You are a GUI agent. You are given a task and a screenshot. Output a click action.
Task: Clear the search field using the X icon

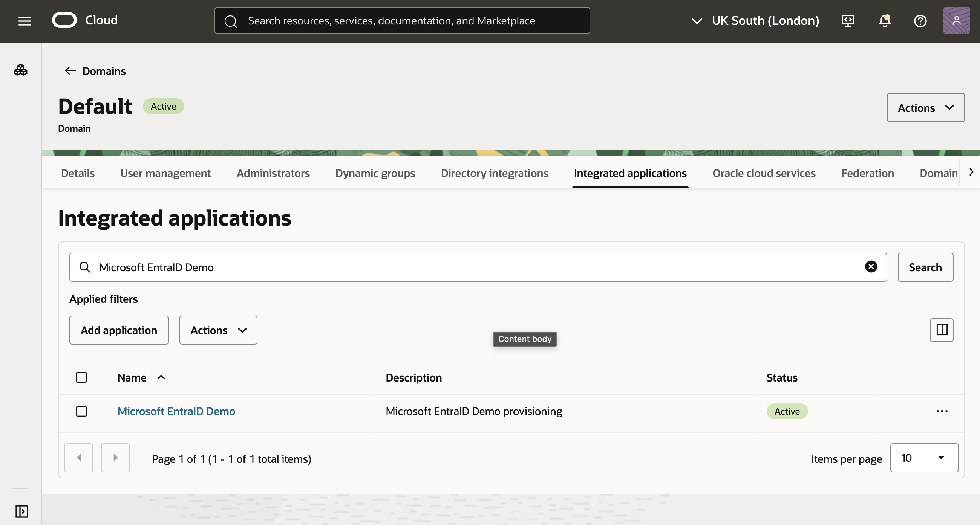pyautogui.click(x=871, y=267)
